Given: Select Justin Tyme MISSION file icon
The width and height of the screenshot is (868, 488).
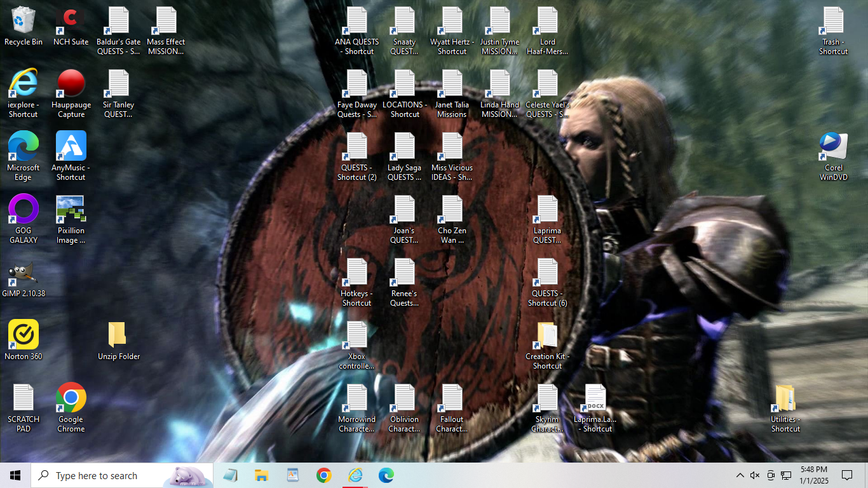Looking at the screenshot, I should click(x=500, y=30).
